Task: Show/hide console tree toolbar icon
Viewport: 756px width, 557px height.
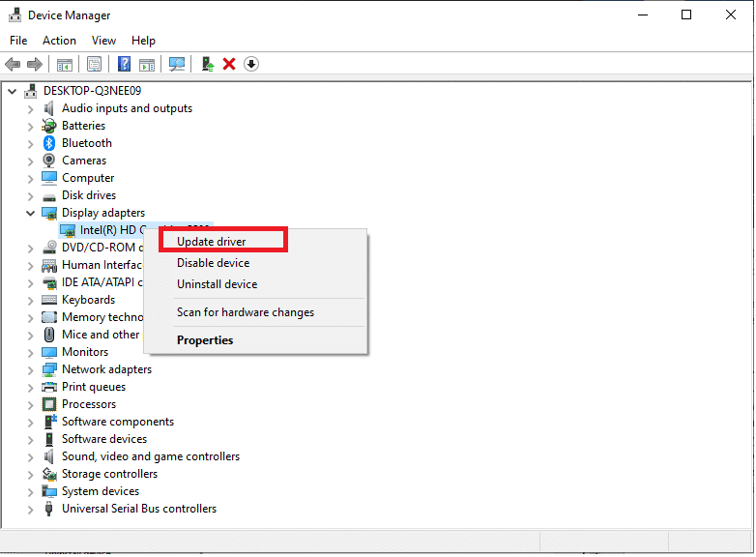Action: pyautogui.click(x=65, y=64)
